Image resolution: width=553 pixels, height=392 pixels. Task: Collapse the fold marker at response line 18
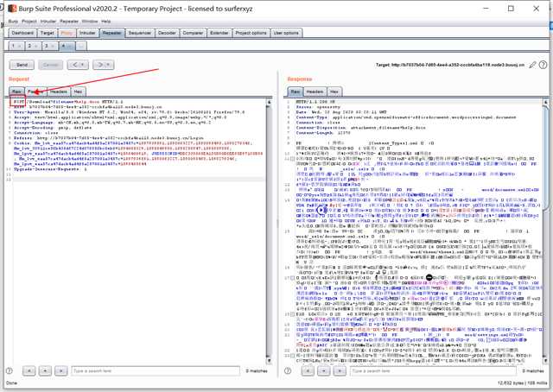[292, 313]
